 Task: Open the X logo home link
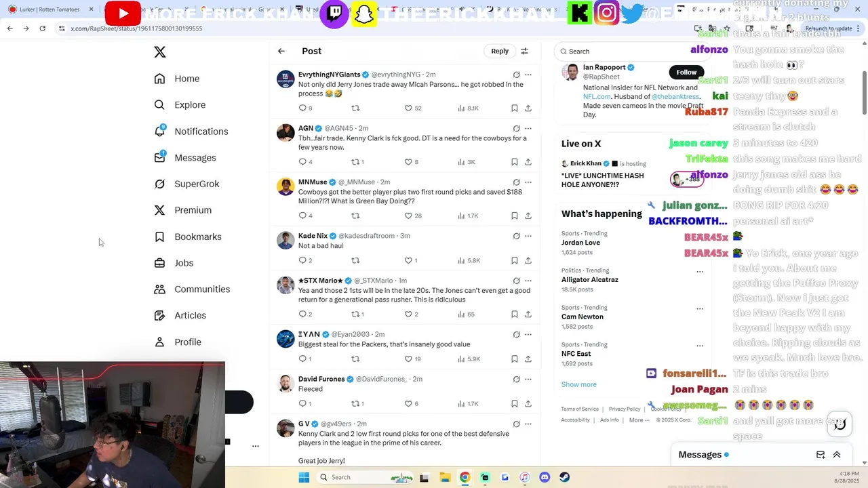click(x=160, y=52)
